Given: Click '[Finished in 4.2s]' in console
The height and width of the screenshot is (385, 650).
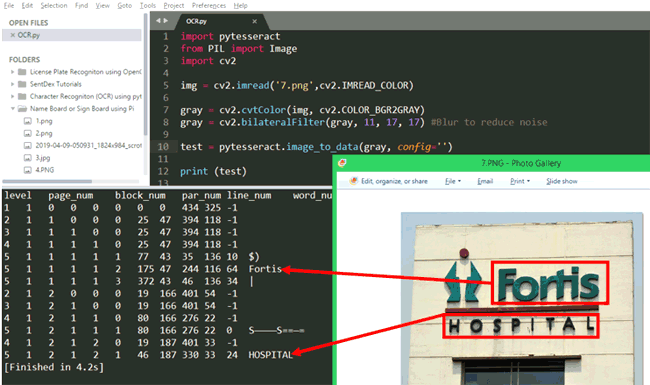Looking at the screenshot, I should [54, 368].
